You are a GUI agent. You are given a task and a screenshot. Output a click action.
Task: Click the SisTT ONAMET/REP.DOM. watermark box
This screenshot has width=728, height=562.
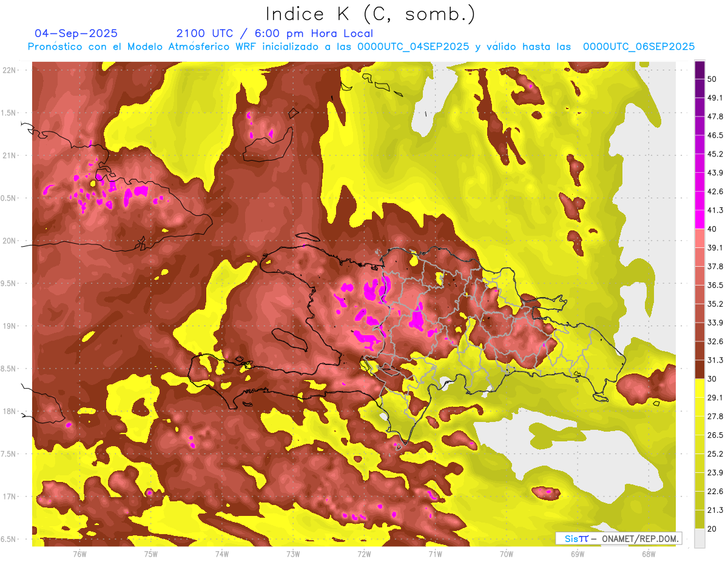pyautogui.click(x=618, y=538)
